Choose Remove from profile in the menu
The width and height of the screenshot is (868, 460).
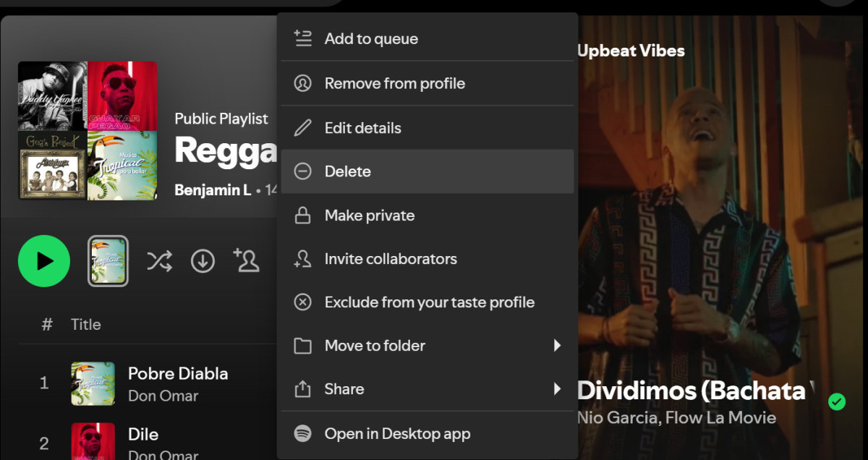tap(394, 83)
